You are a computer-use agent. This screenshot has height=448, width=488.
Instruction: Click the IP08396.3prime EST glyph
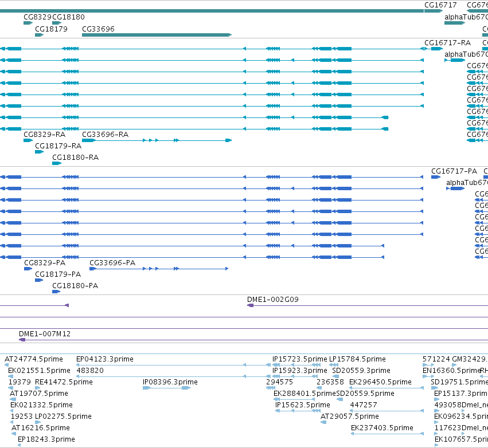166,388
